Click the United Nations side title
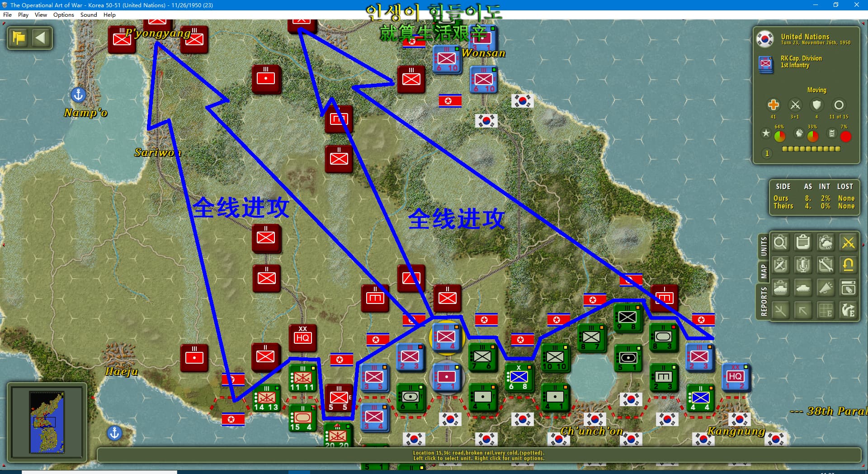 (x=805, y=37)
